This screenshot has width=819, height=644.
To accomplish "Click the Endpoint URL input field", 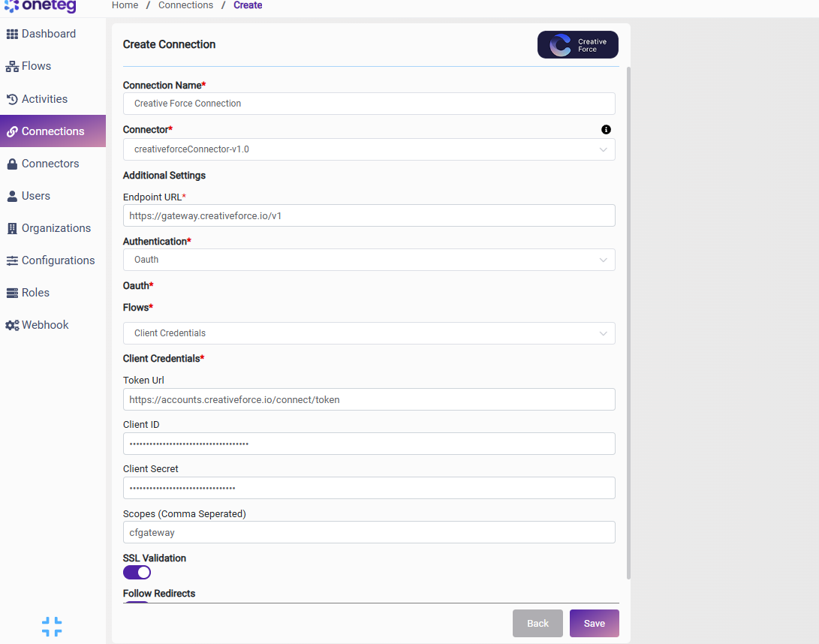I will pyautogui.click(x=369, y=215).
